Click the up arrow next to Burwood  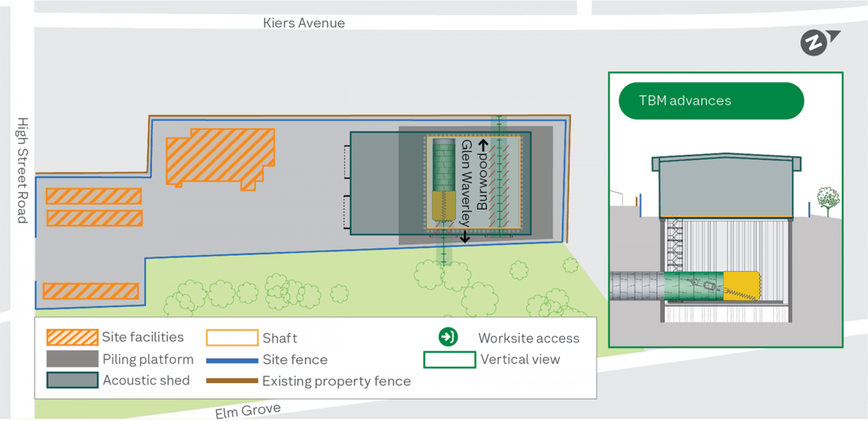coord(483,145)
